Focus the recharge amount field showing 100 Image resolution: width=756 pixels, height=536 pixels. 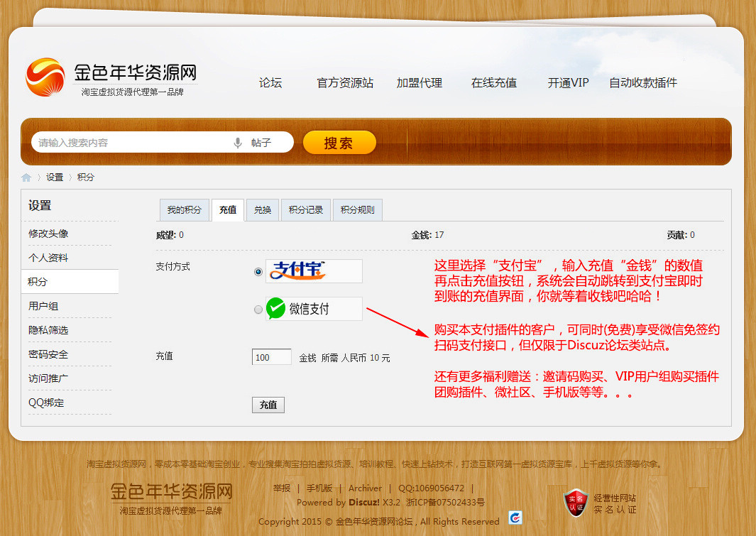(271, 357)
